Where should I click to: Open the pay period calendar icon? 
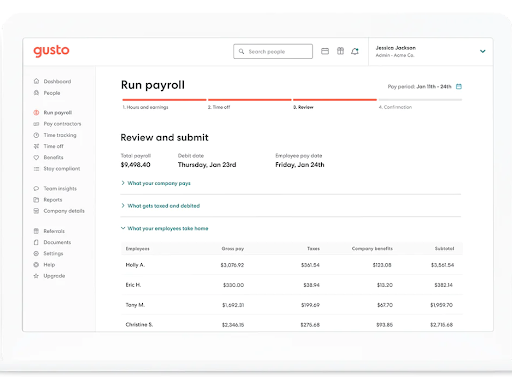point(459,86)
